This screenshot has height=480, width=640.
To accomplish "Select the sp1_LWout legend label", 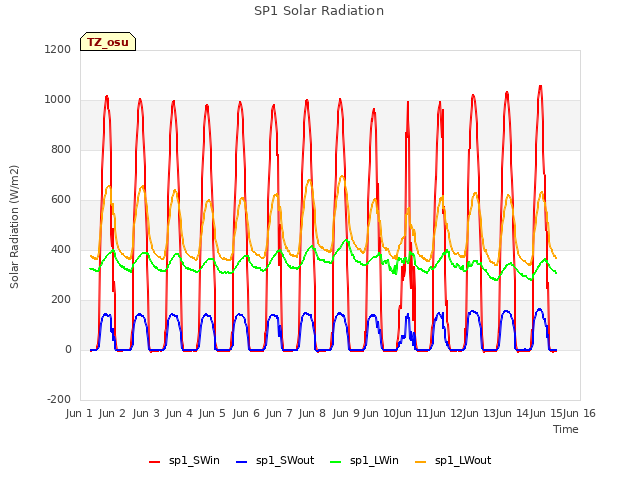I will point(463,460).
